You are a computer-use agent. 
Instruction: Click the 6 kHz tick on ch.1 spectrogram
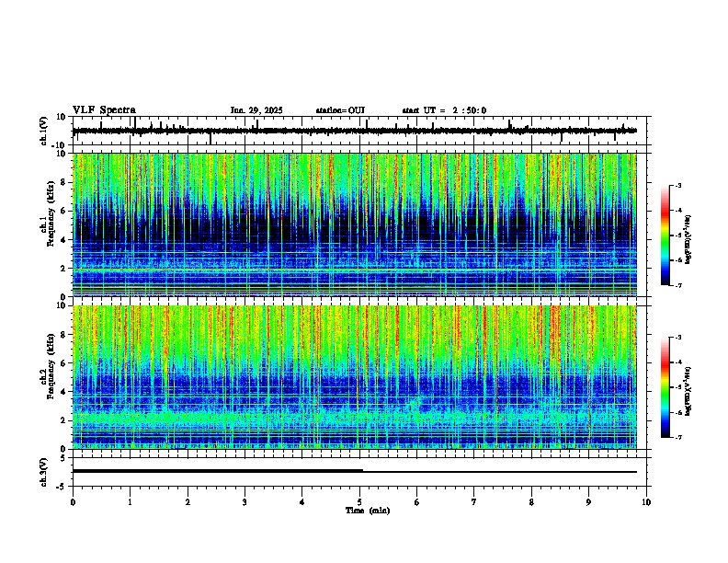[x=64, y=211]
